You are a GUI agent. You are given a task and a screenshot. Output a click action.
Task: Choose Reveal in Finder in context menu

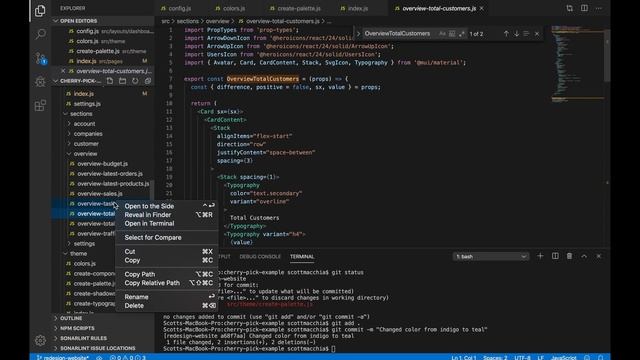(x=167, y=215)
